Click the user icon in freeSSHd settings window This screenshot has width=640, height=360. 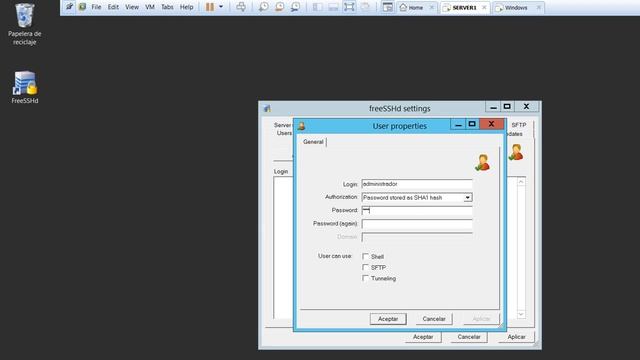516,152
